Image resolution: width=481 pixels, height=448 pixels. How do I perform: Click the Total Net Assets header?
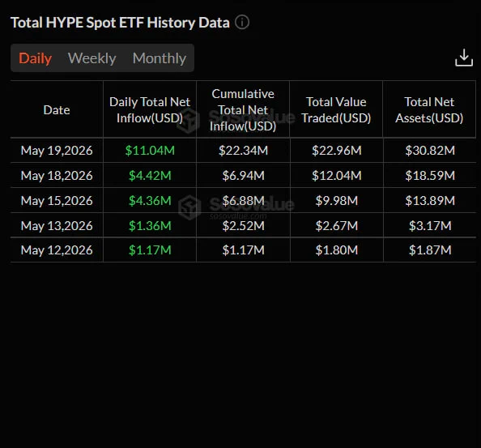tap(429, 110)
